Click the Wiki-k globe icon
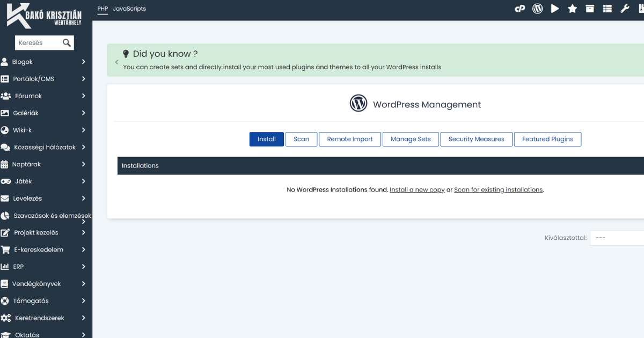 [4, 130]
